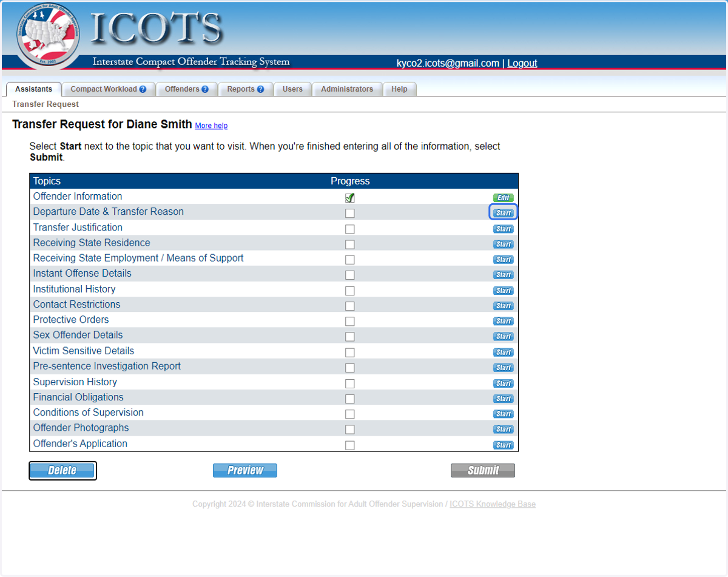Start Instant Offense Details topic
728x577 pixels.
pyautogui.click(x=503, y=275)
